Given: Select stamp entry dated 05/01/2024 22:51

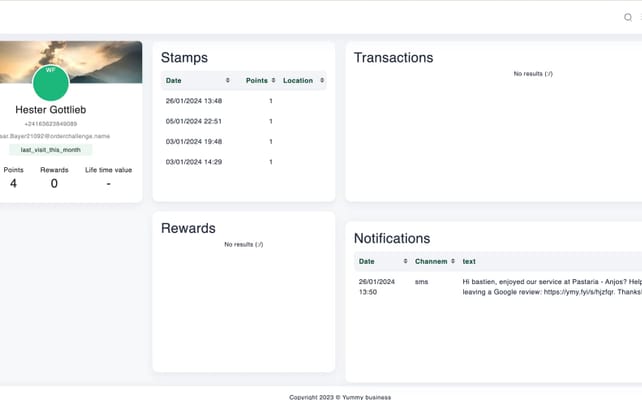Looking at the screenshot, I should (x=194, y=121).
